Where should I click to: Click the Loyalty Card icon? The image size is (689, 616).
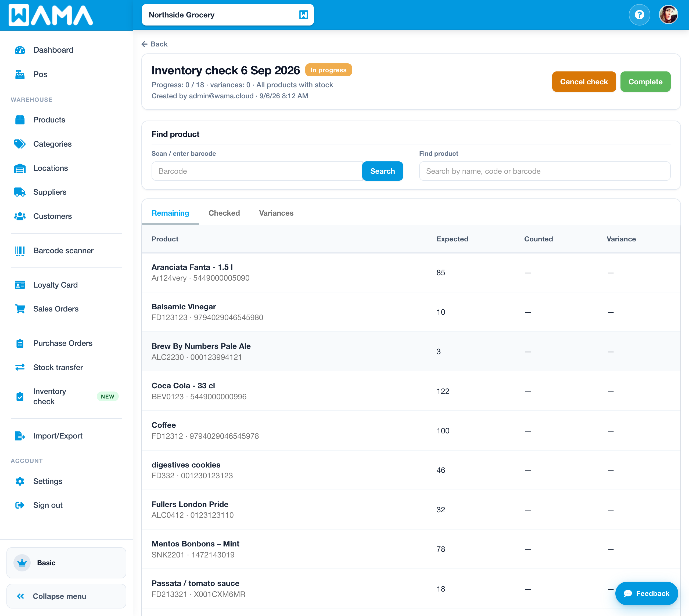pyautogui.click(x=20, y=285)
